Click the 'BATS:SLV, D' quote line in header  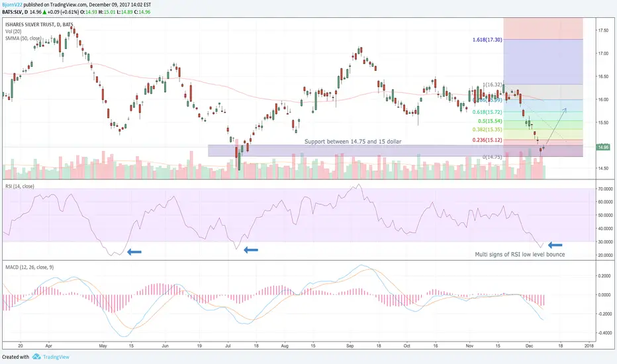tap(76, 12)
